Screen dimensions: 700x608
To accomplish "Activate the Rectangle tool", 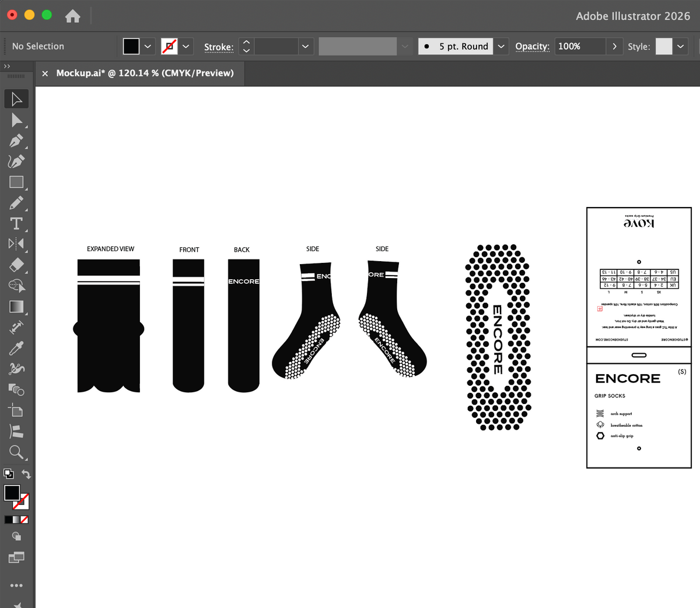I will coord(16,182).
